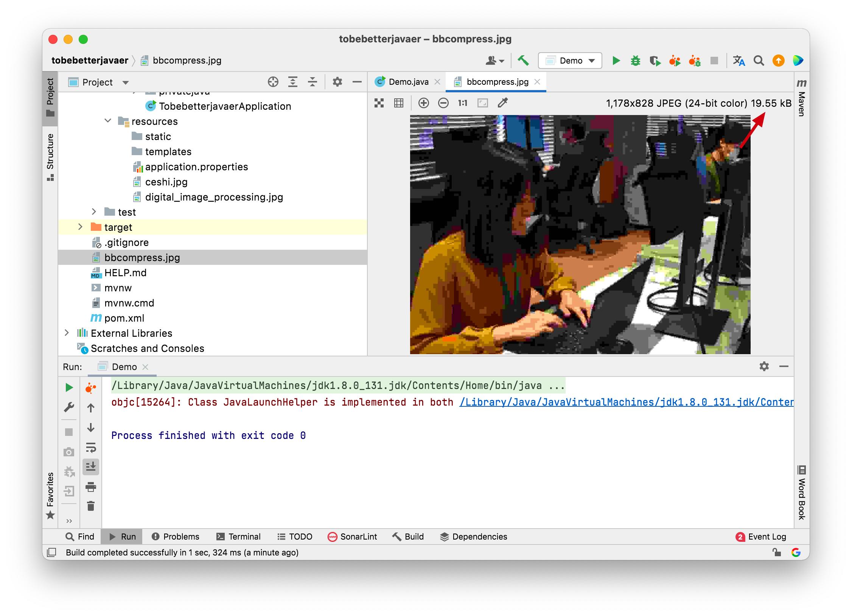Collapse the resources folder
This screenshot has width=852, height=616.
tap(108, 121)
